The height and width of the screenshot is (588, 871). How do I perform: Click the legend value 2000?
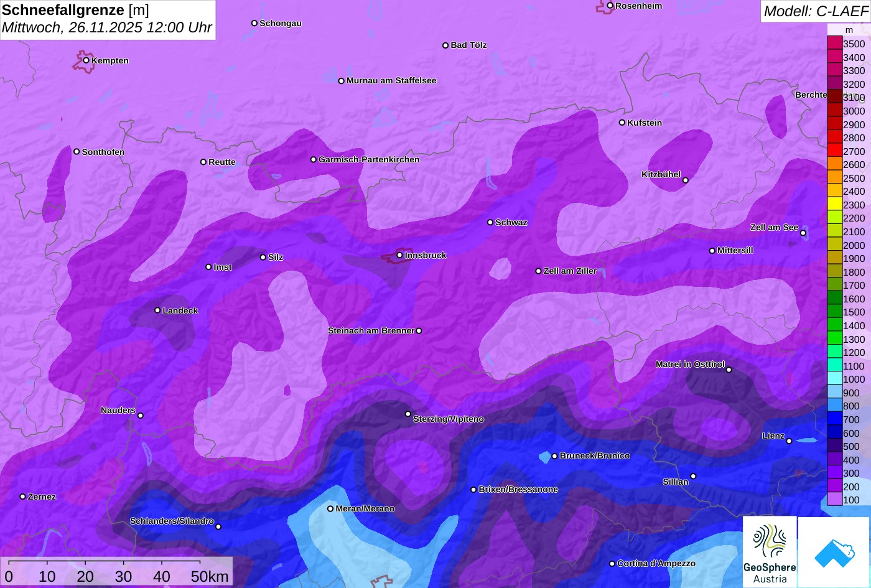[854, 245]
